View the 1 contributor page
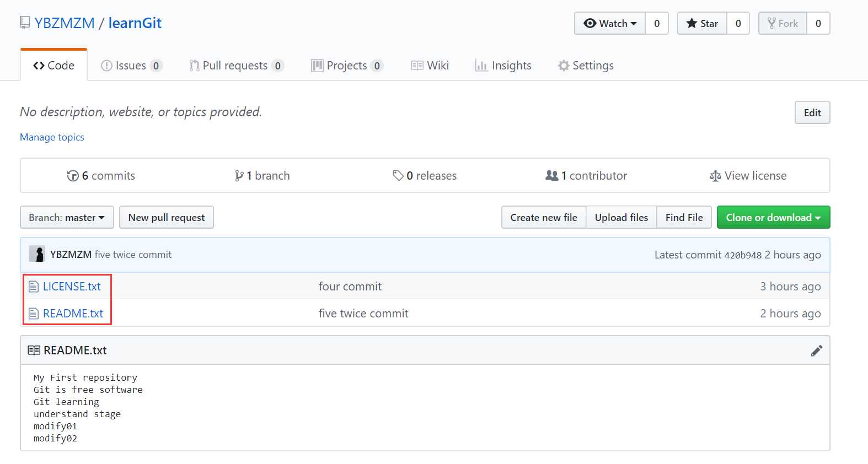The width and height of the screenshot is (868, 464). coord(586,176)
